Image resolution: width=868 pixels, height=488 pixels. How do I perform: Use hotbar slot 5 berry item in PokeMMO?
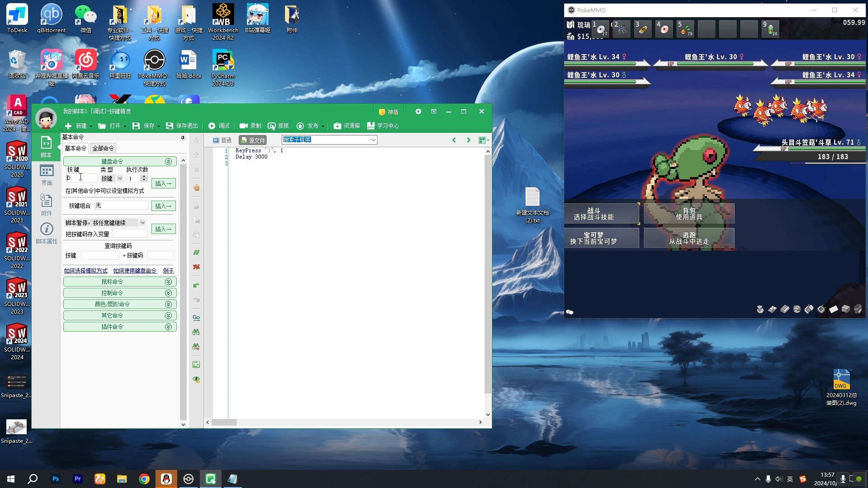[685, 29]
